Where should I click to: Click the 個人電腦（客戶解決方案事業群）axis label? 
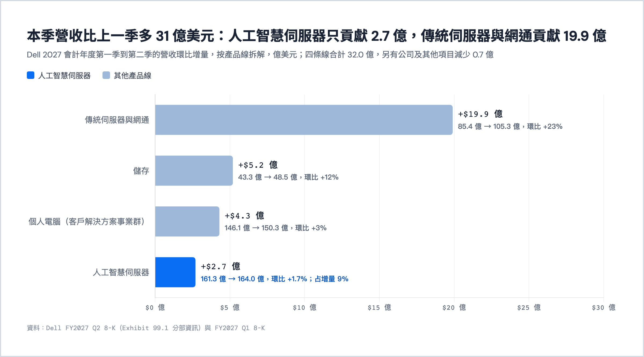coord(88,221)
